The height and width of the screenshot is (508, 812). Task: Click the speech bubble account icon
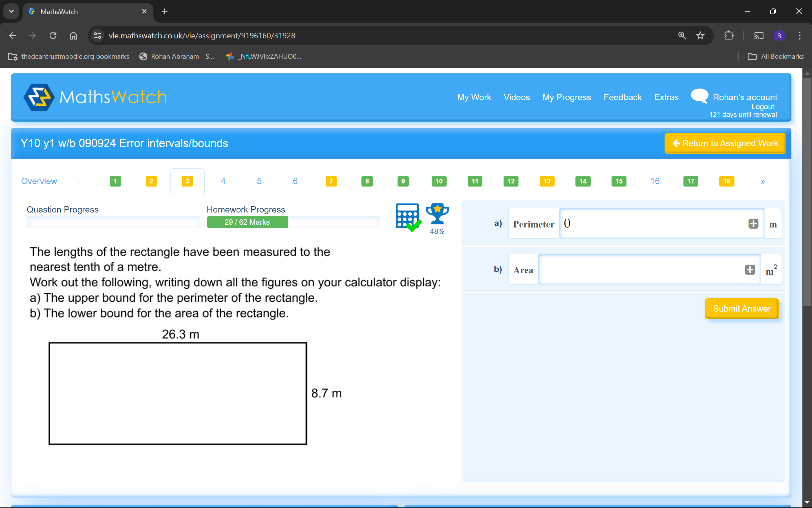tap(700, 96)
